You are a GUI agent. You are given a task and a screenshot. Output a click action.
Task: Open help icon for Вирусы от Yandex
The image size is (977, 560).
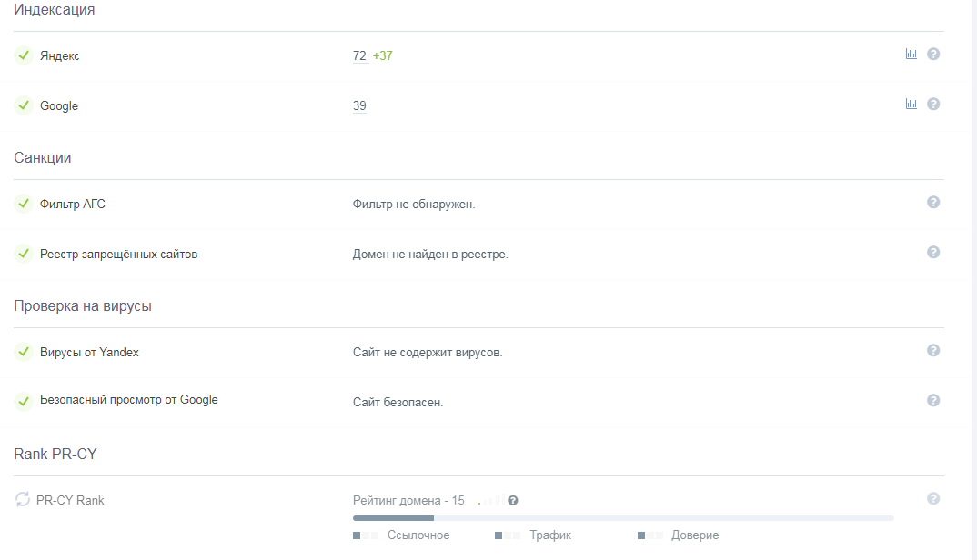click(x=933, y=351)
